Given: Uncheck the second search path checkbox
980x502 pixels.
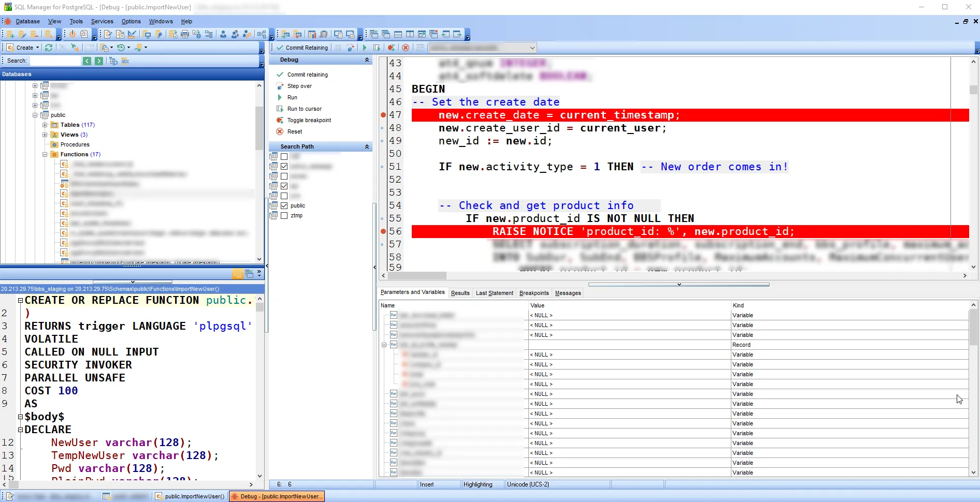Looking at the screenshot, I should tap(284, 166).
